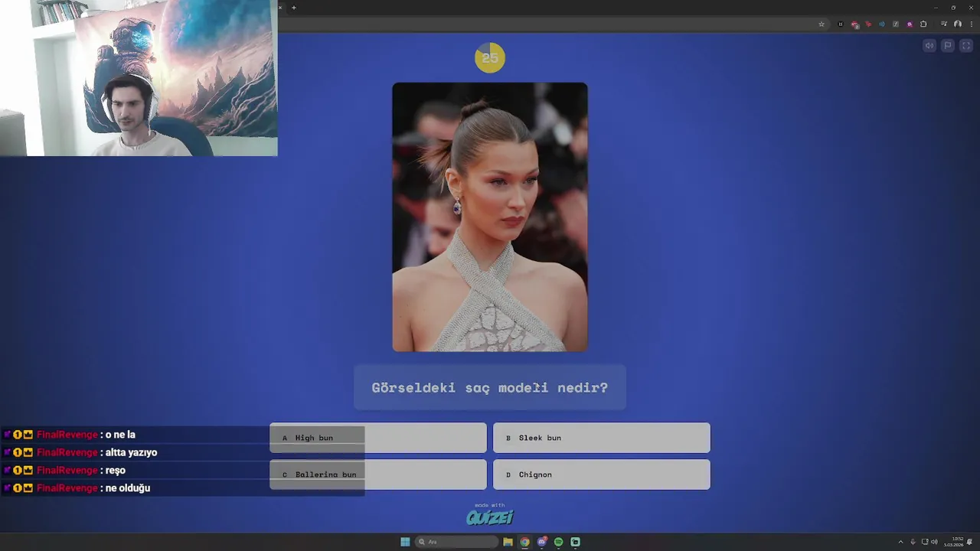The image size is (980, 551).
Task: Click the download arrow tray icon
Action: (913, 542)
